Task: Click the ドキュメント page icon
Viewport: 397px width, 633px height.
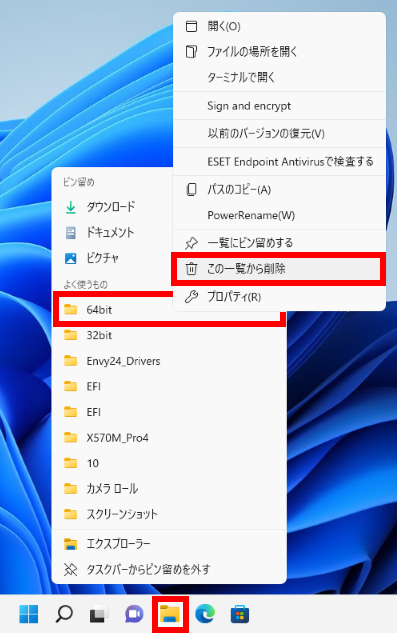Action: (71, 233)
